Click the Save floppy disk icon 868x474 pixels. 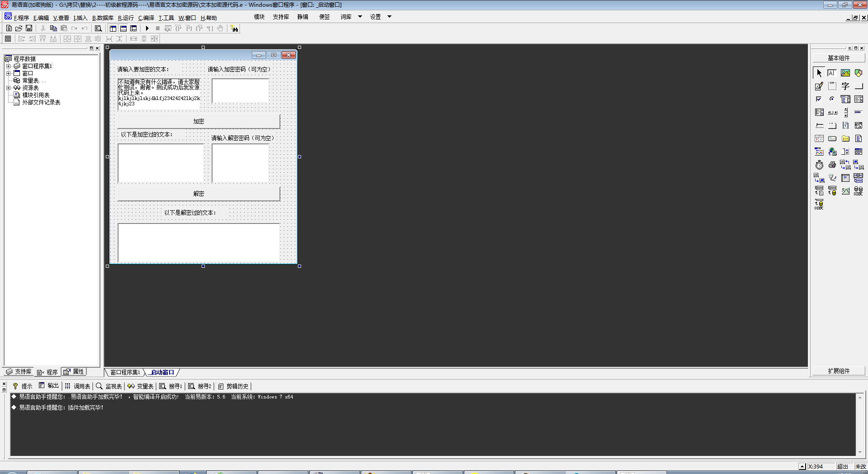point(29,28)
